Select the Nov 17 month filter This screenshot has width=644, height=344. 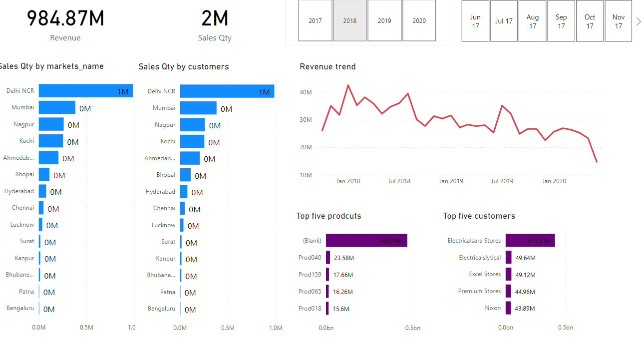(618, 20)
